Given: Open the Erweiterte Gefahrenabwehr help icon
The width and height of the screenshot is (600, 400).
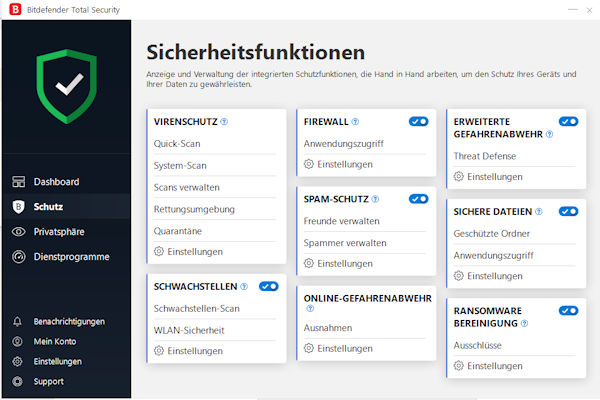Looking at the screenshot, I should click(x=549, y=134).
